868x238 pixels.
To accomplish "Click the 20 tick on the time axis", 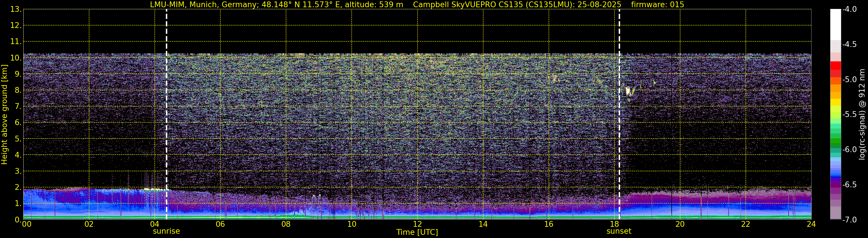I will (x=680, y=224).
